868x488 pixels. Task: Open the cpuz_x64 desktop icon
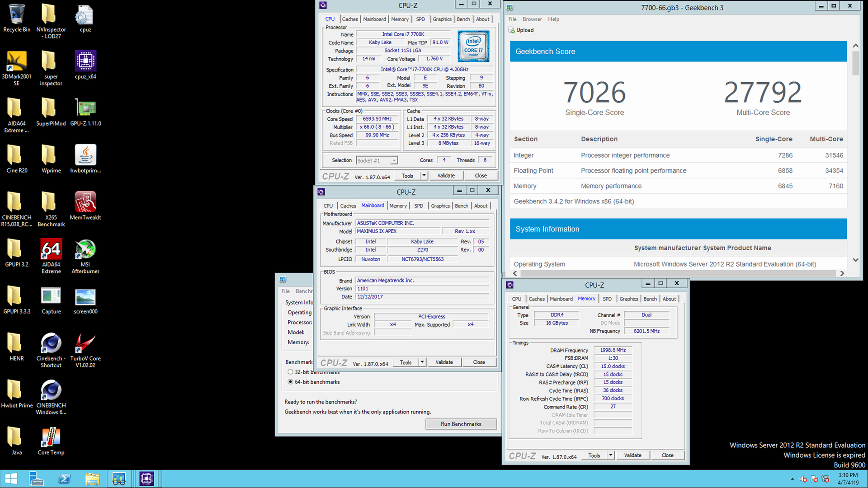(x=85, y=65)
